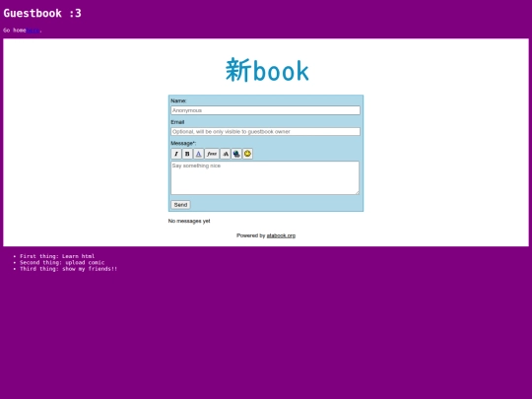The height and width of the screenshot is (399, 532).
Task: Click the 'Email' label
Action: click(x=177, y=122)
